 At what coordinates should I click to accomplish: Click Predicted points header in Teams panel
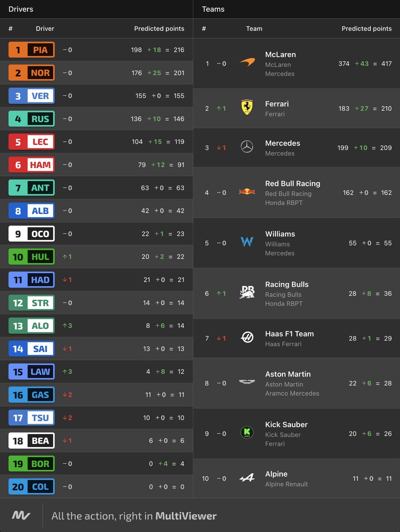(367, 28)
